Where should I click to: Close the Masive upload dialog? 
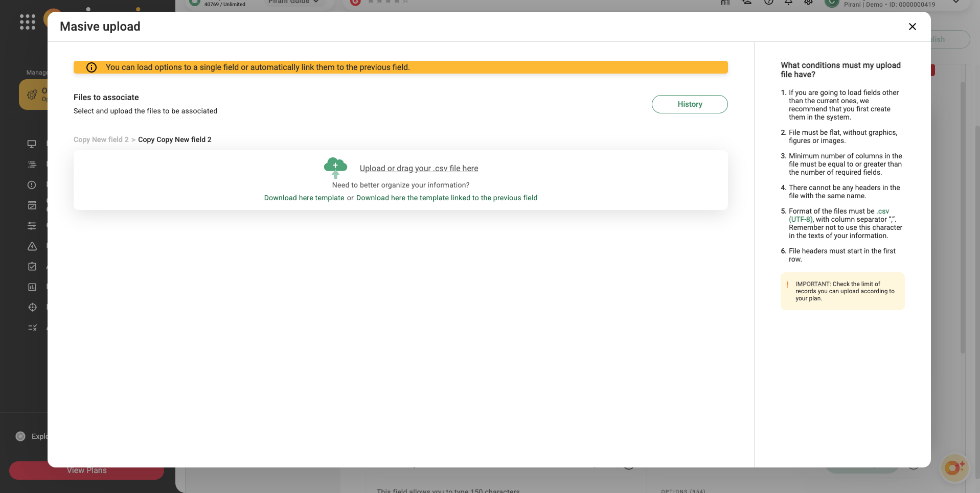click(x=912, y=27)
